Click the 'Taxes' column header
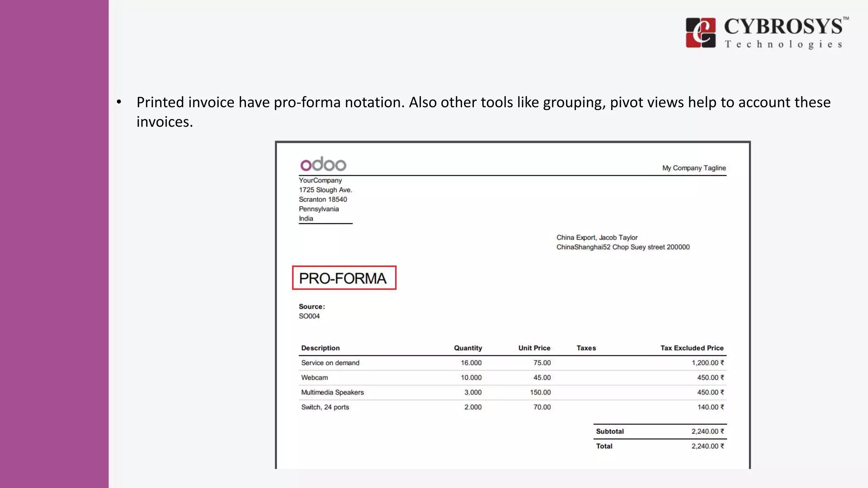Viewport: 868px width, 488px height. 586,348
